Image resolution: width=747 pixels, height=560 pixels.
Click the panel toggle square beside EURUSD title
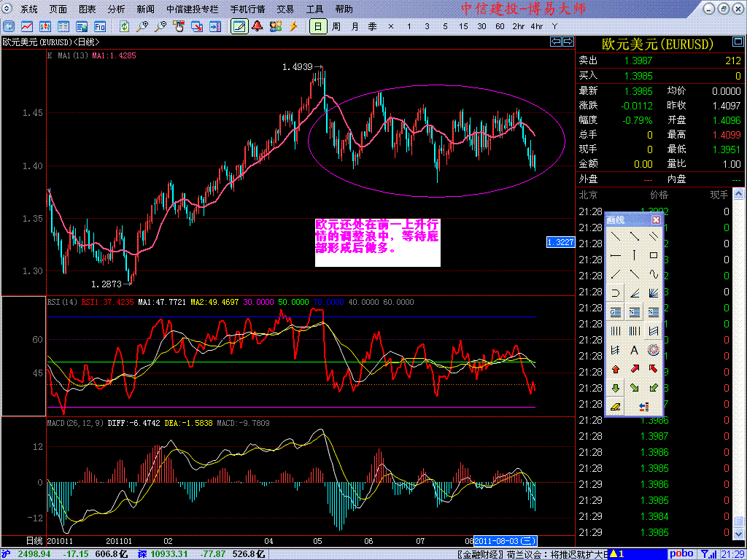point(738,43)
